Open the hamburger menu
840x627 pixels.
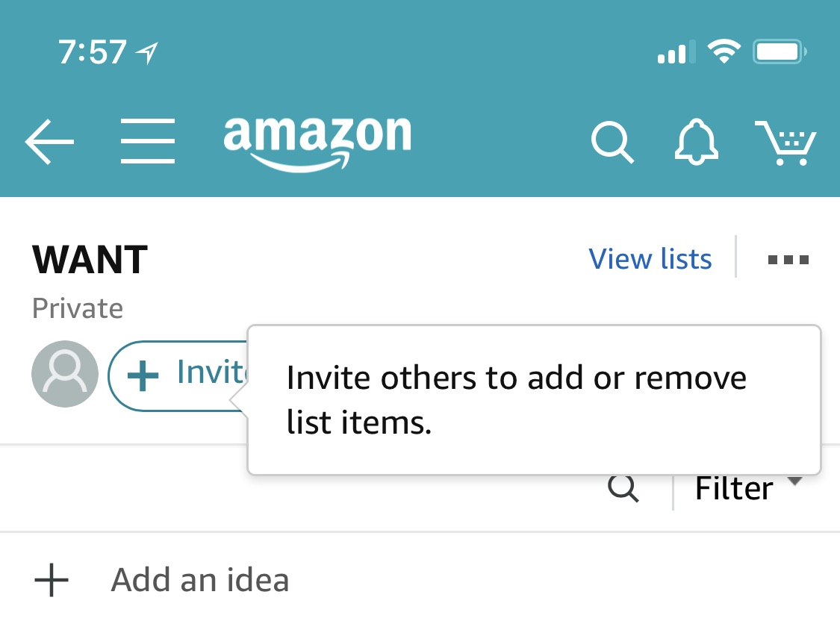coord(148,141)
